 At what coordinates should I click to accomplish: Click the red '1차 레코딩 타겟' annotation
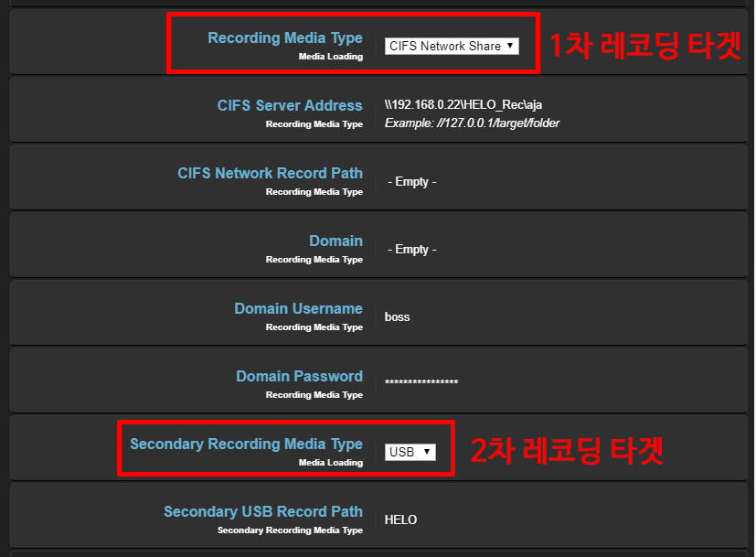click(x=644, y=46)
